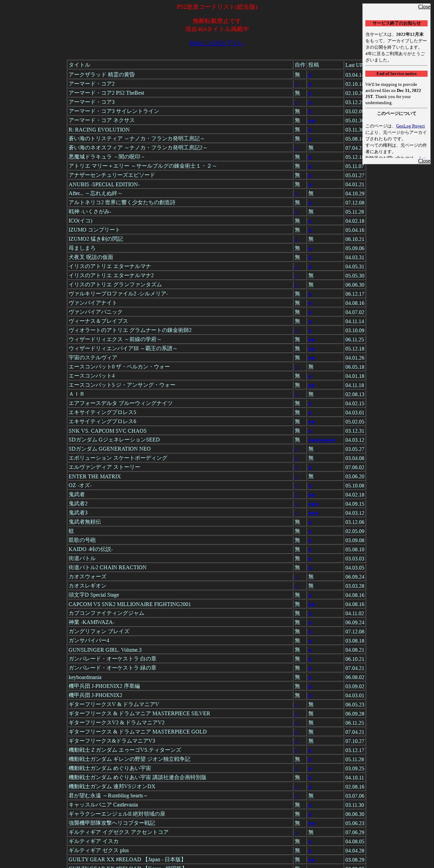This screenshot has height=868, width=434.
Task: Open 自作 link for エボリューション スケートボーディング
Action: click(296, 458)
